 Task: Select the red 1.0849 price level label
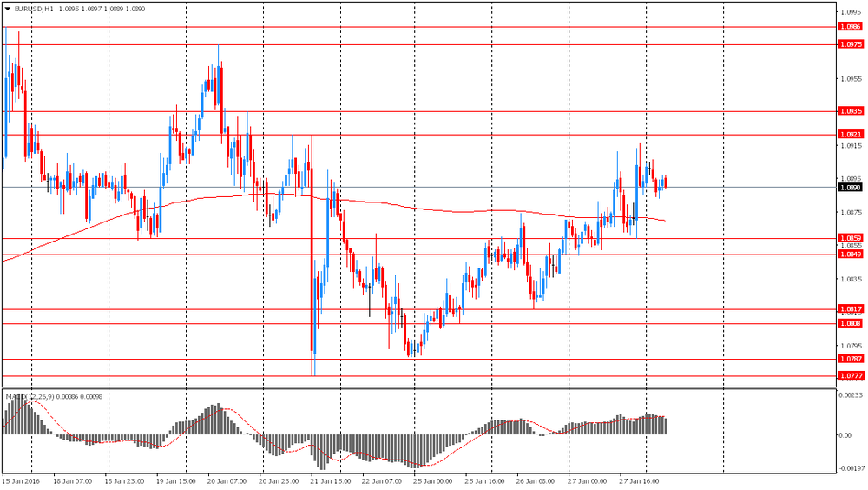click(851, 255)
